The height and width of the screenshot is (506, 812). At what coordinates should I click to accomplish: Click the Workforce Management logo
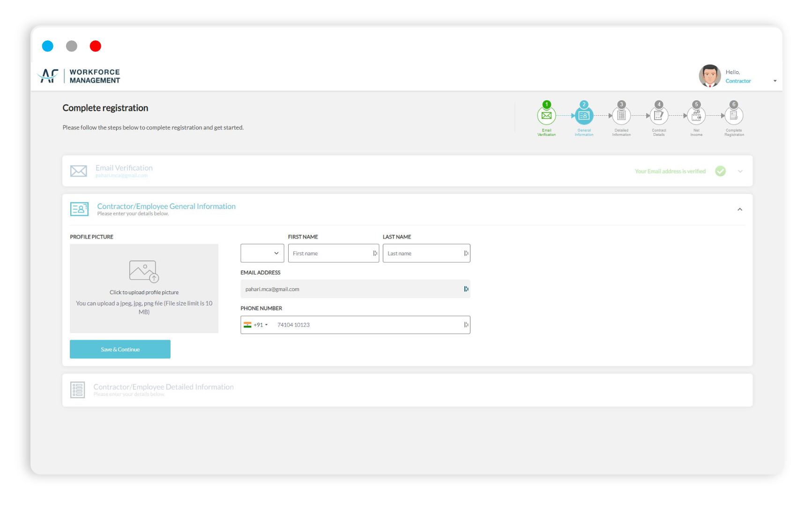point(79,76)
